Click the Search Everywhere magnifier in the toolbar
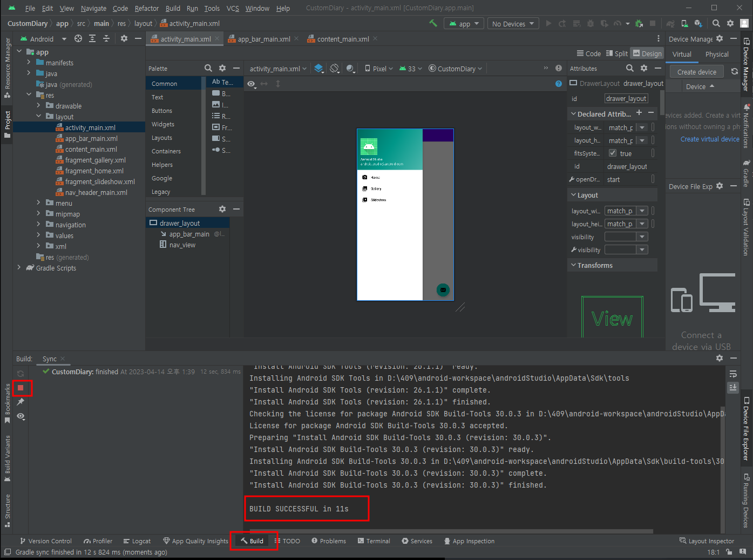 (716, 23)
